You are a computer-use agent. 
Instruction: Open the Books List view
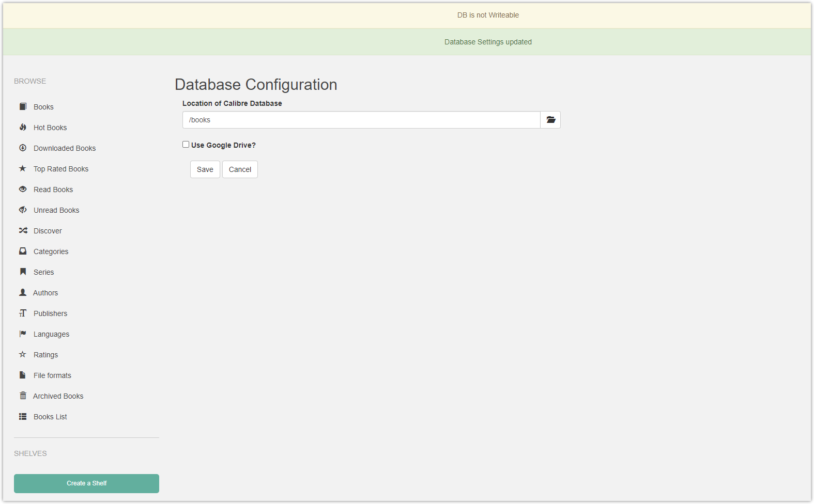point(50,417)
